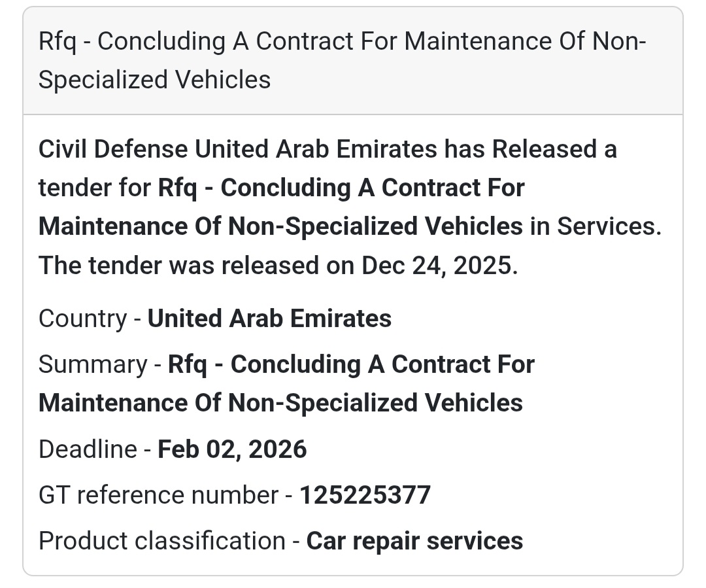Click the 'GT reference number' label
The image size is (706, 588).
[158, 495]
